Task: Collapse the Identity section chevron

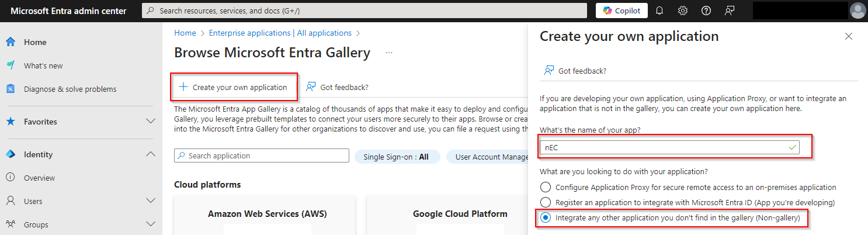Action: (x=151, y=154)
